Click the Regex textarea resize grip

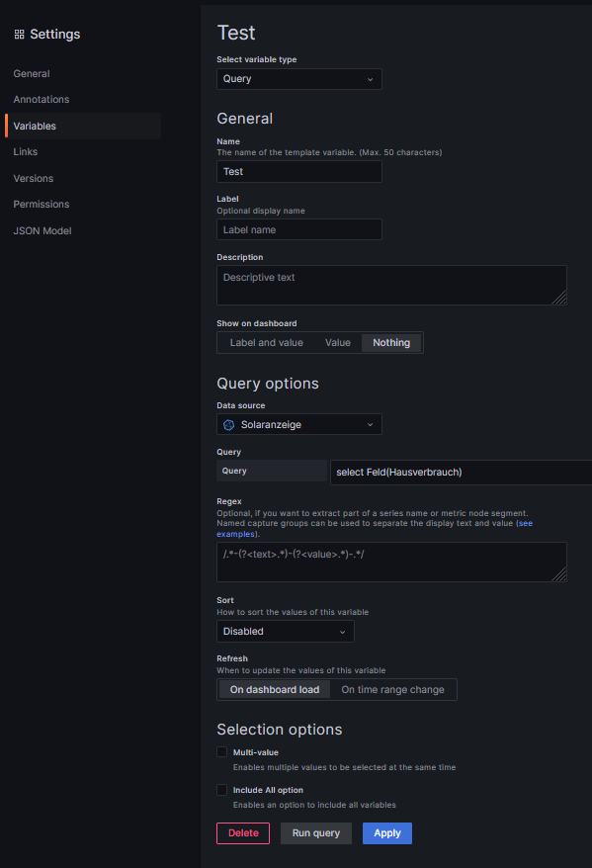(x=560, y=575)
